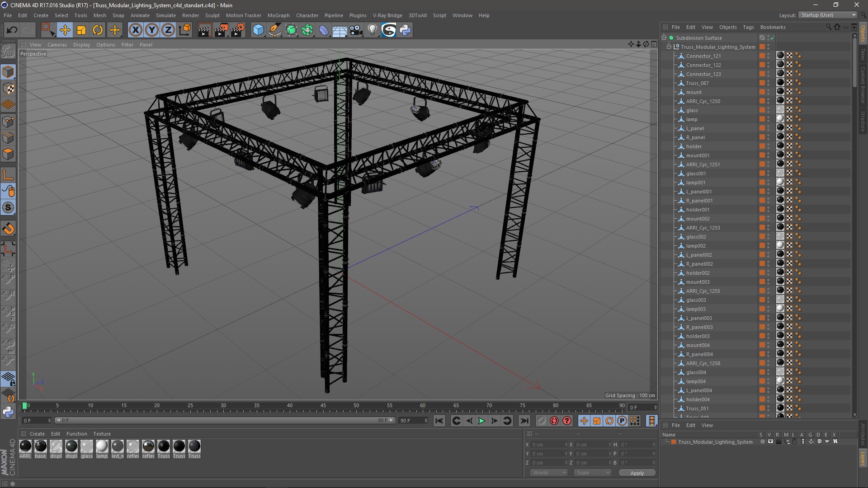Click the Python script icon in toolbar
Image resolution: width=868 pixels, height=488 pixels.
[x=405, y=30]
